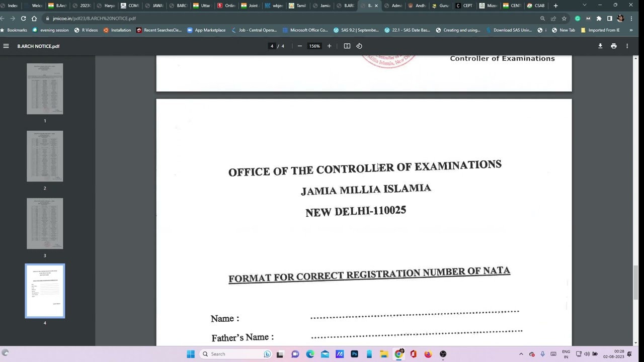The image size is (644, 362).
Task: Go to the browser home page
Action: pyautogui.click(x=34, y=19)
